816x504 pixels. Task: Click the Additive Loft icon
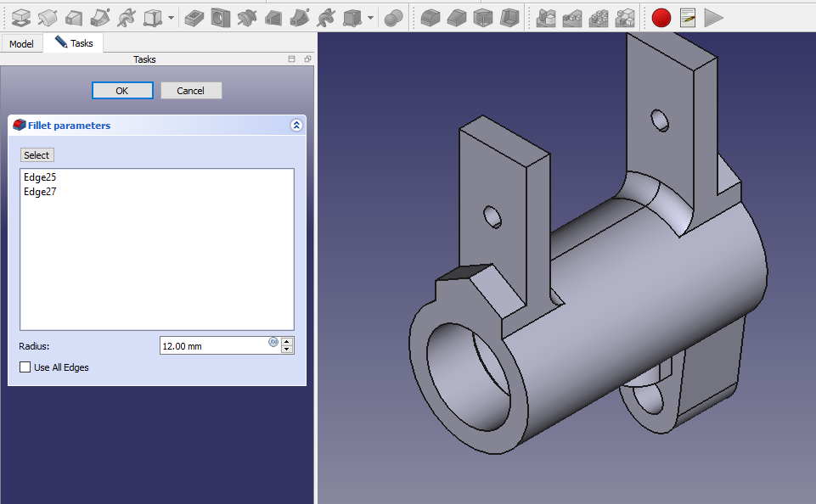(x=74, y=17)
